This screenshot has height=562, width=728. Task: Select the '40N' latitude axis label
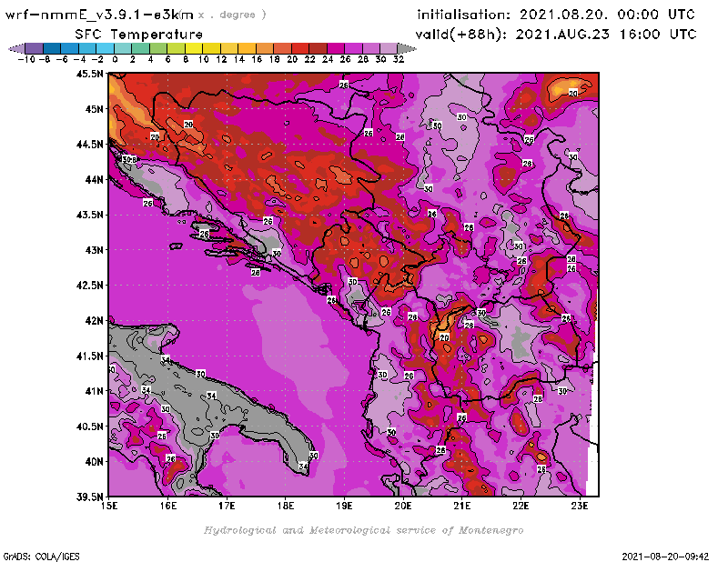(x=95, y=461)
